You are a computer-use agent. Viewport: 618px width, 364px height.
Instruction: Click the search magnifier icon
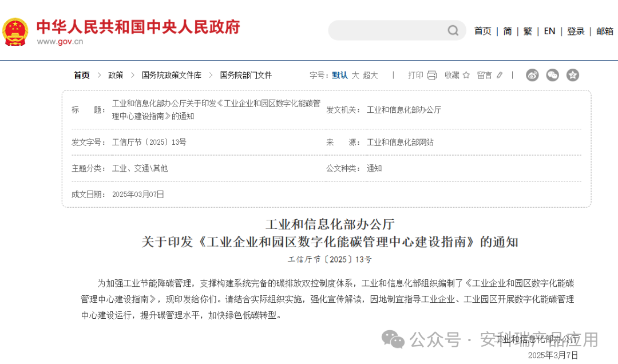coord(453,30)
